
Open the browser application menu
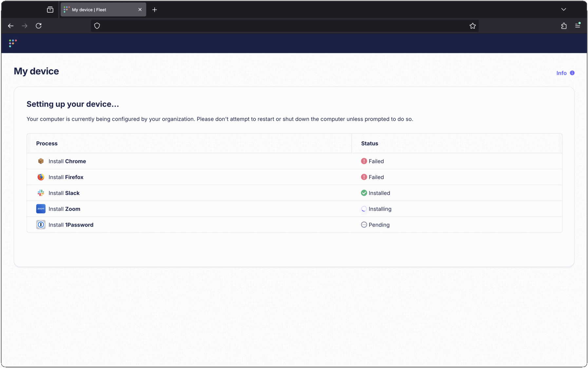tap(578, 26)
